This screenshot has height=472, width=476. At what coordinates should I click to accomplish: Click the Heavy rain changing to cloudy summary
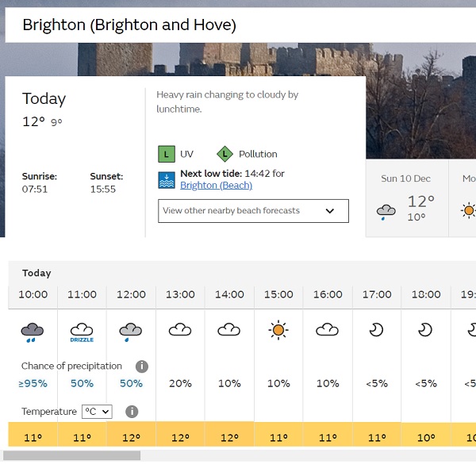[228, 102]
